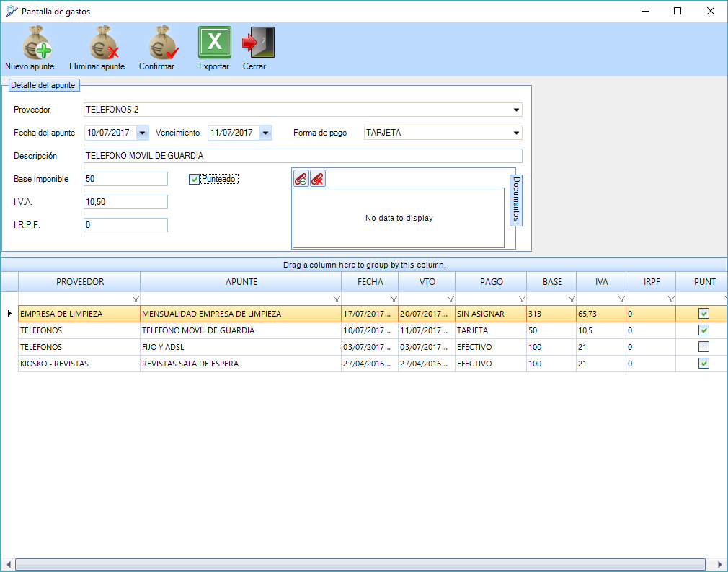728x572 pixels.
Task: Sort by the IRPF column header
Action: 651,282
